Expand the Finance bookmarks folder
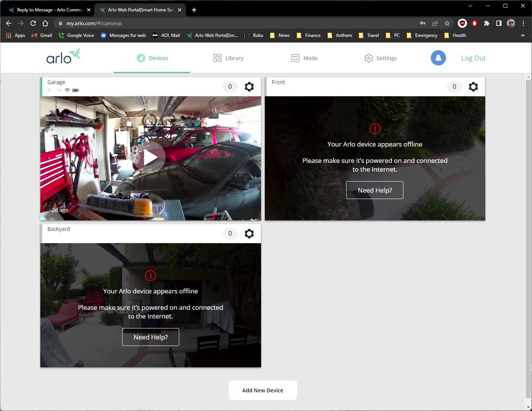Viewport: 532px width, 411px height. coord(309,35)
